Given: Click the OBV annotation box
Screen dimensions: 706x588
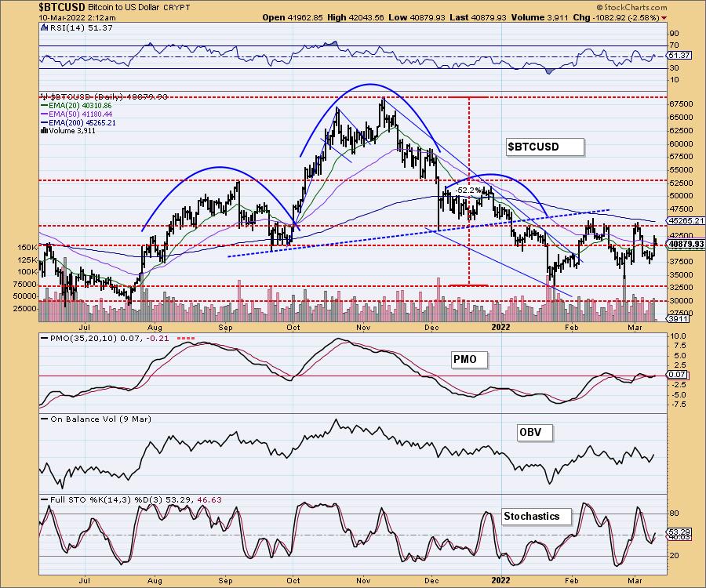Looking at the screenshot, I should (534, 433).
